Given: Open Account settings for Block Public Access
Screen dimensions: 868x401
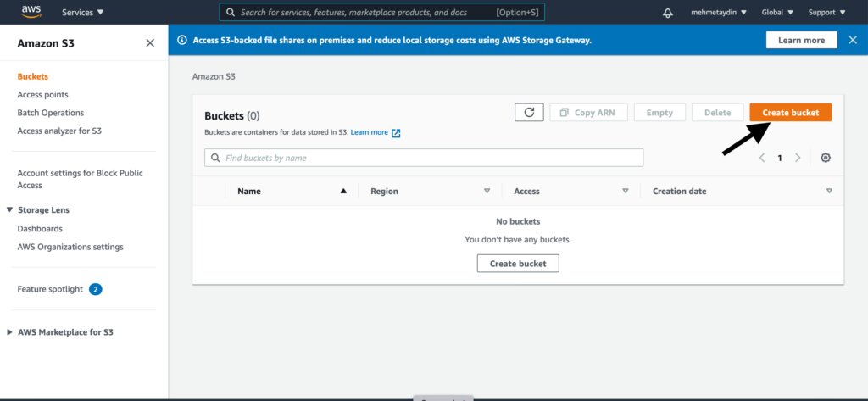Looking at the screenshot, I should point(80,179).
